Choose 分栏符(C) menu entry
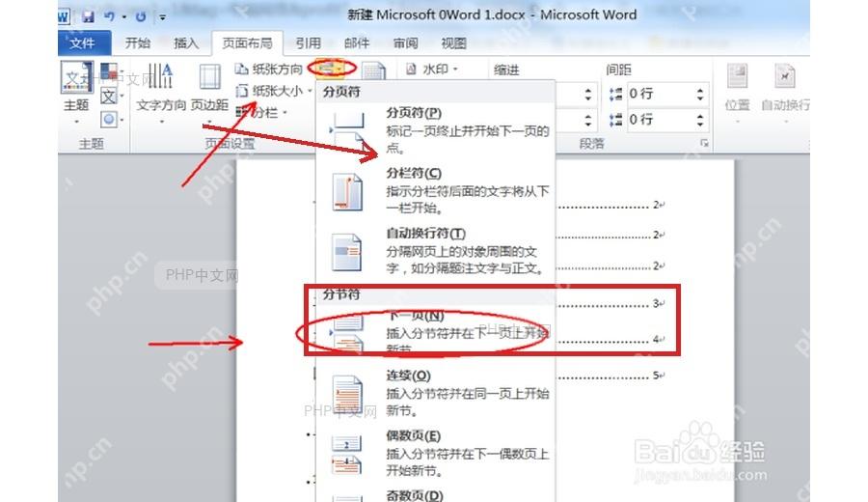This screenshot has width=868, height=502. click(x=436, y=192)
